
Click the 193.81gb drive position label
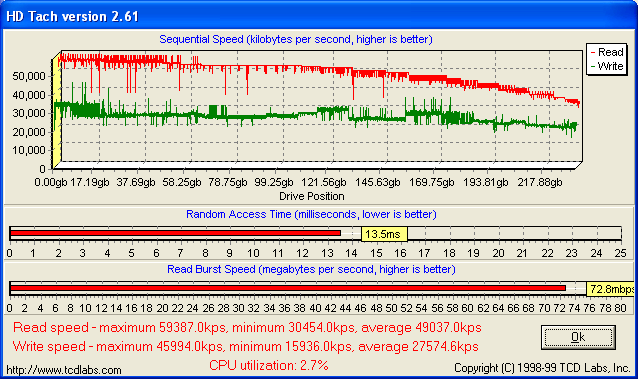[x=486, y=182]
